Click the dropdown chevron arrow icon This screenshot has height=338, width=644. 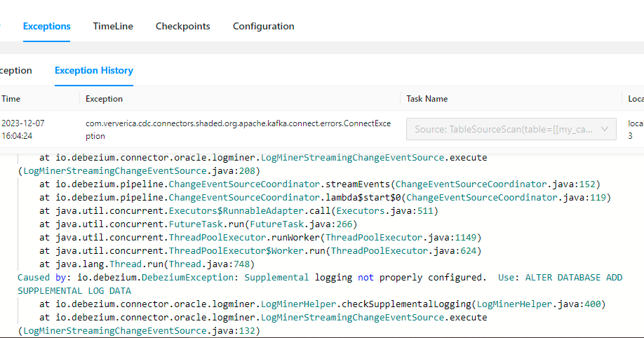pos(605,129)
